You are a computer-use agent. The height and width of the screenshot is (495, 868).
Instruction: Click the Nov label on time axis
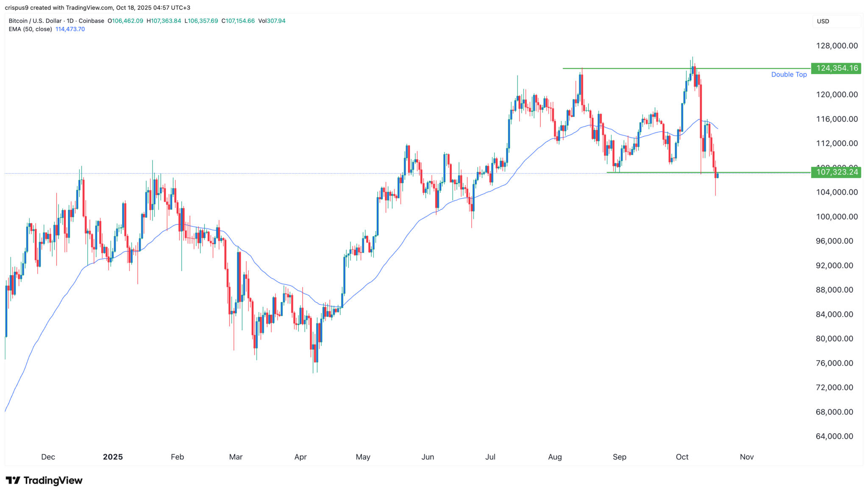coord(747,457)
